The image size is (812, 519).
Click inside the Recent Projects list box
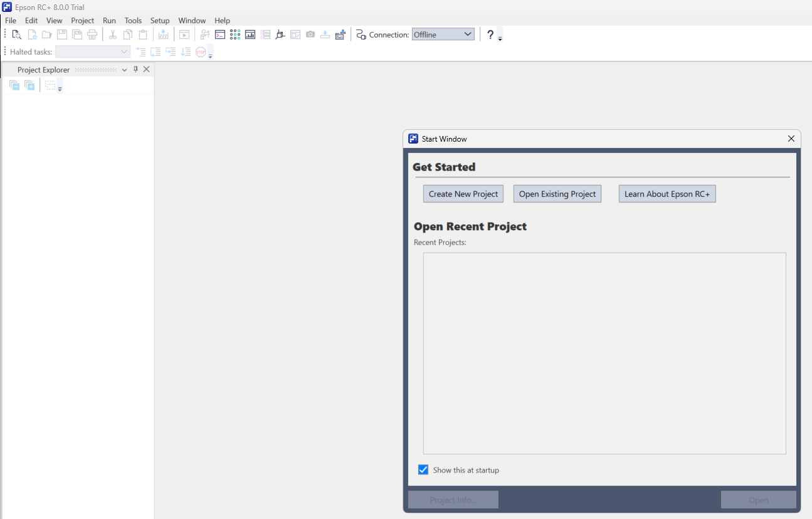pos(604,353)
